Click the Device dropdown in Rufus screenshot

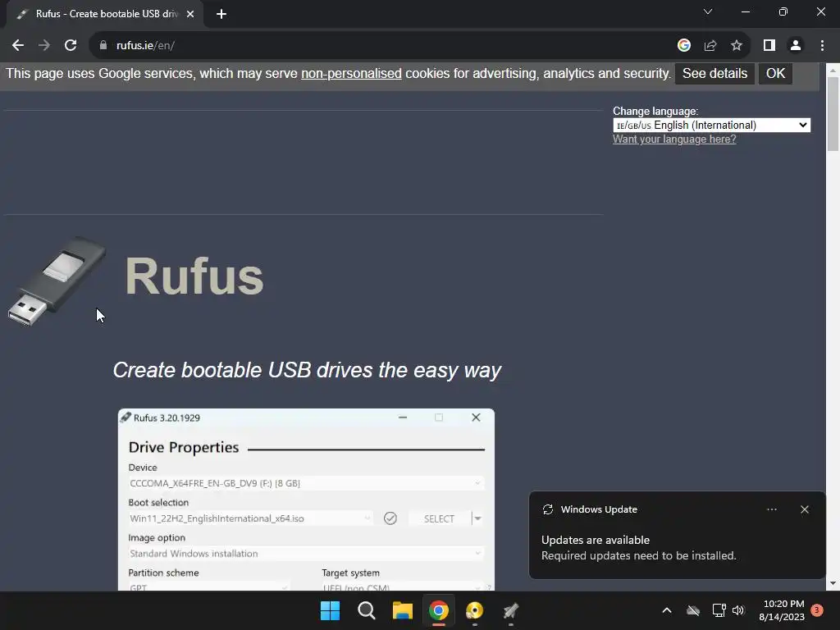tap(306, 483)
